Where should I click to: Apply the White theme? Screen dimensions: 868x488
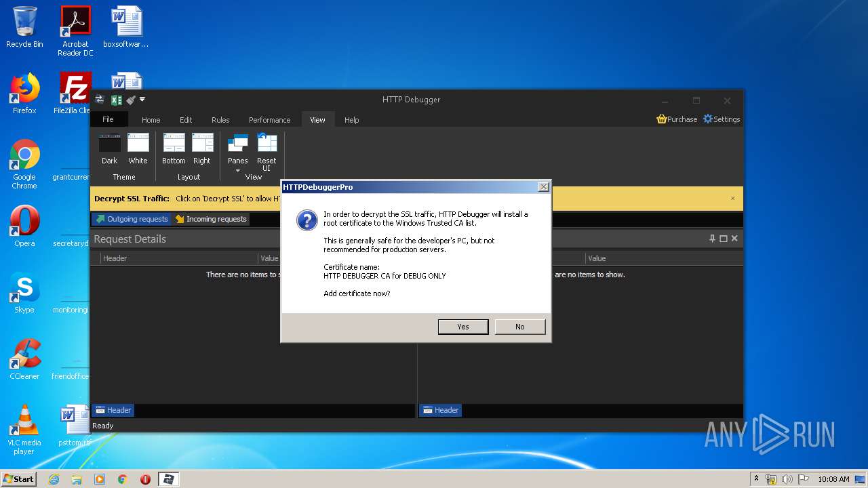coord(138,149)
